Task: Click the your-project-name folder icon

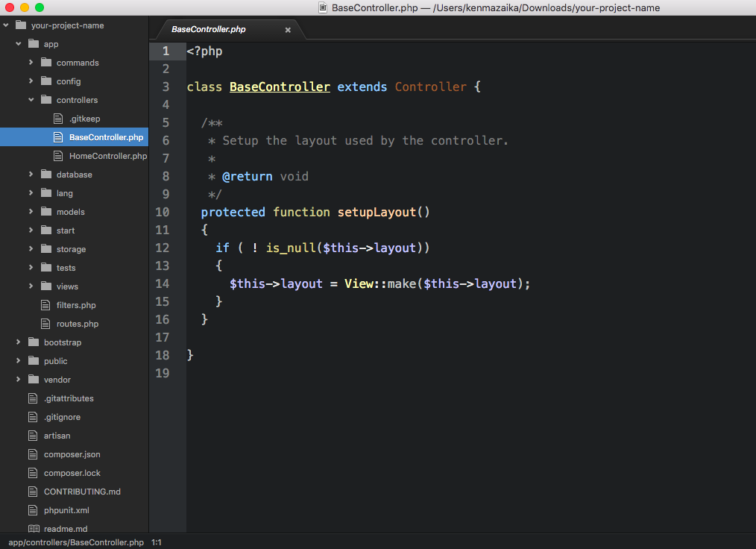Action: 21,25
